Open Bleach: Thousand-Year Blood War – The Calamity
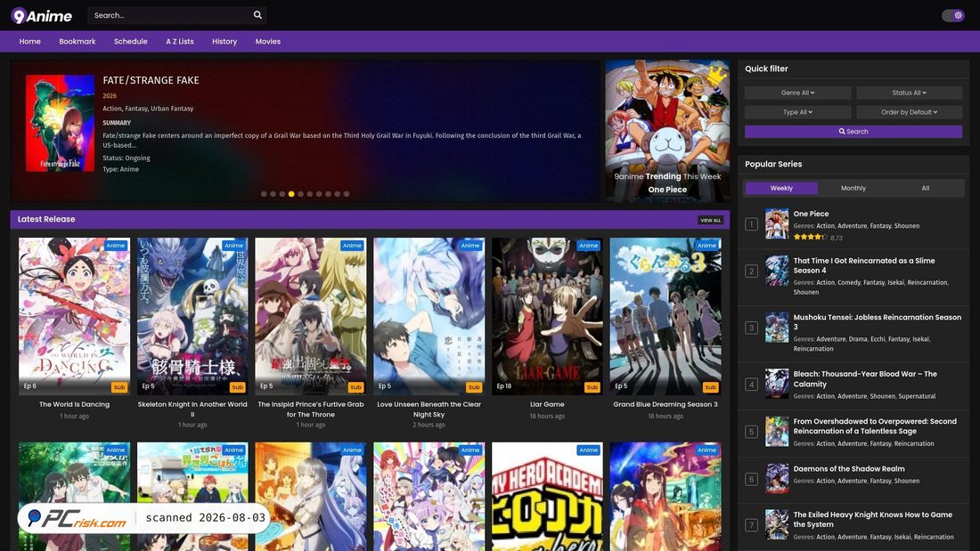This screenshot has width=980, height=551. coord(865,378)
